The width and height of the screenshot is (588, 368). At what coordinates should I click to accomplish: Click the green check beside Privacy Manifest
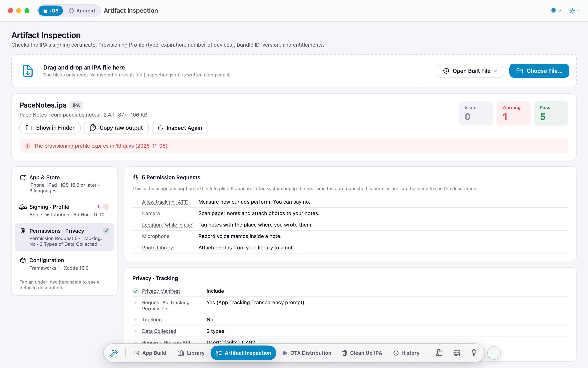(x=136, y=291)
